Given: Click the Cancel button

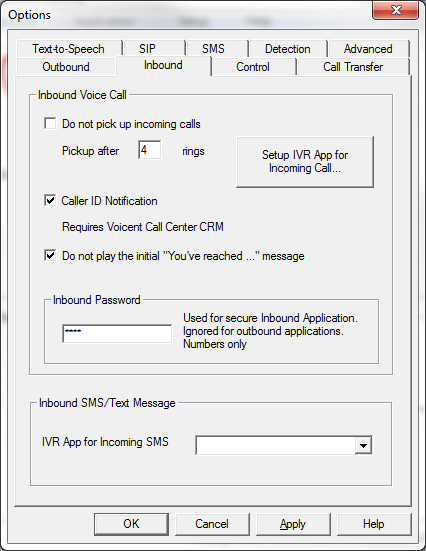Looking at the screenshot, I should click(212, 524).
